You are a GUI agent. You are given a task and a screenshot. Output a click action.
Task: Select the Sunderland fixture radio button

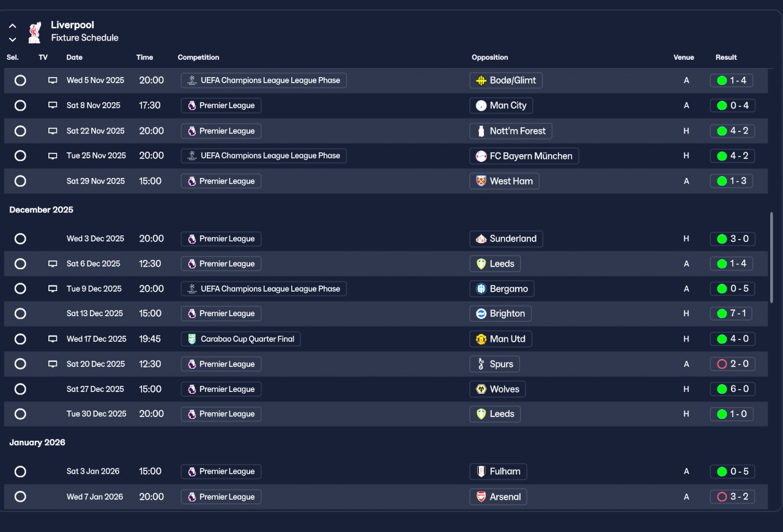point(20,238)
